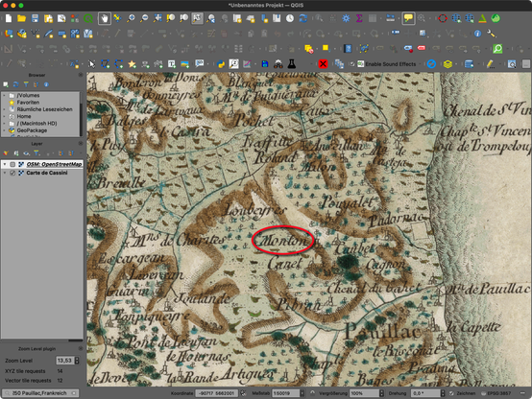Click the Vergrößerung 100% field
The width and height of the screenshot is (532, 399).
(364, 393)
